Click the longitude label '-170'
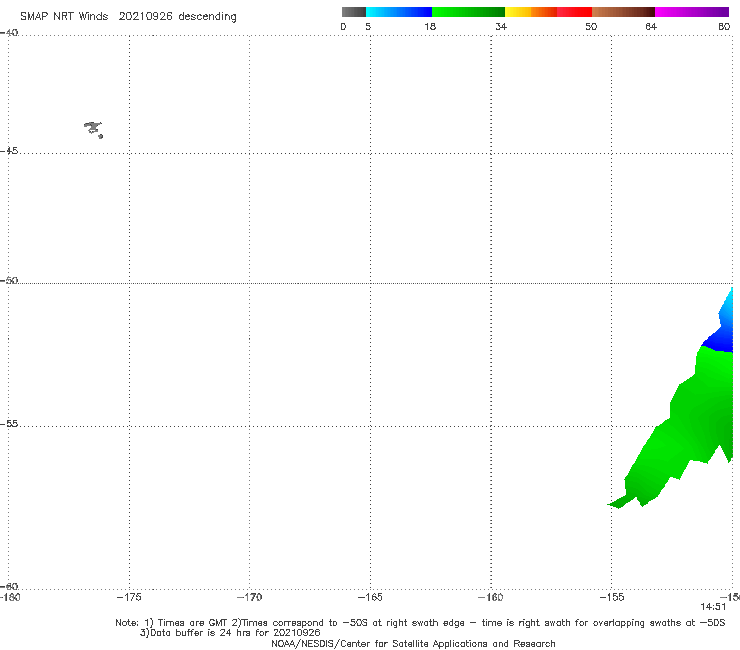Screen dimensions: 740x650 249,597
